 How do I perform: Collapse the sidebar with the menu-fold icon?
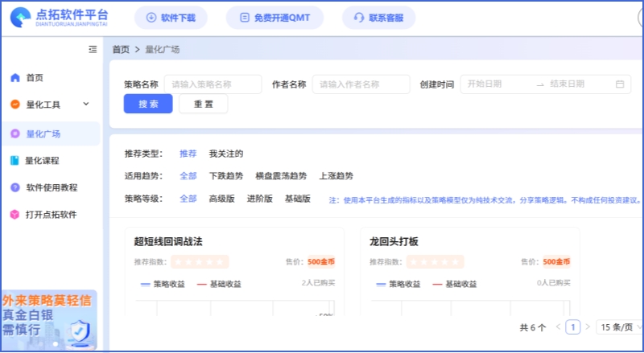click(x=93, y=49)
